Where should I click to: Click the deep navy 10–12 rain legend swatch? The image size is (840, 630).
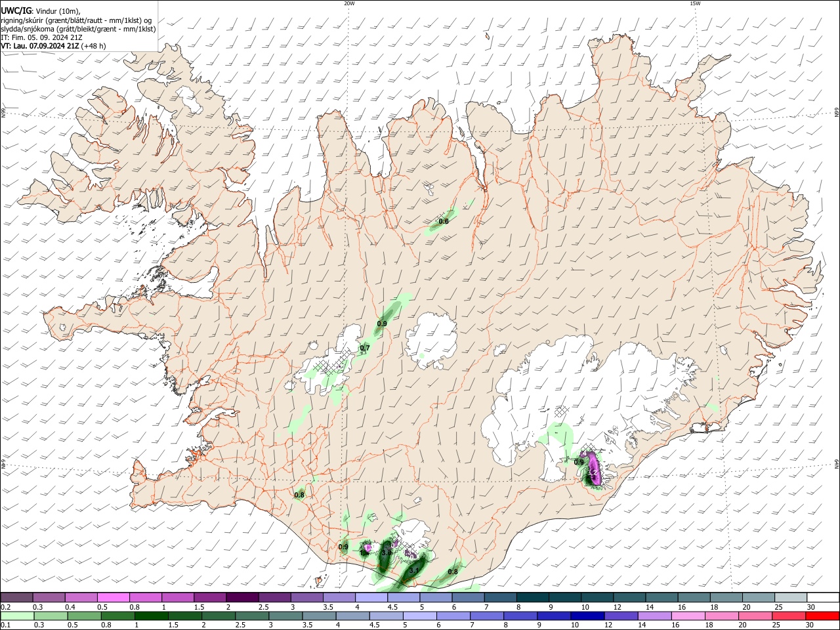coord(587,616)
